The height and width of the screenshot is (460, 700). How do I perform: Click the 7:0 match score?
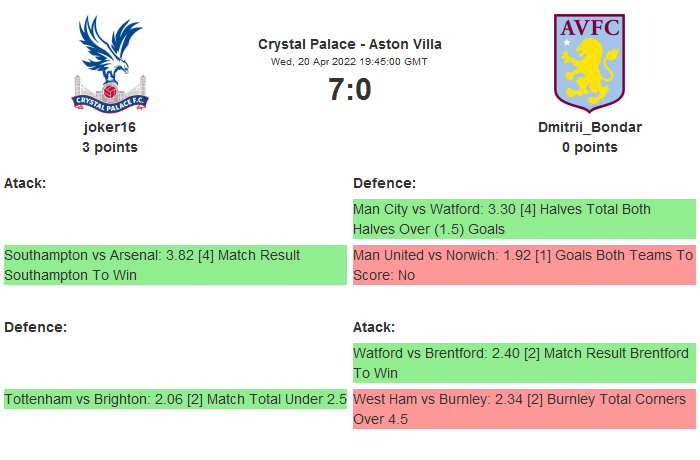coord(349,90)
